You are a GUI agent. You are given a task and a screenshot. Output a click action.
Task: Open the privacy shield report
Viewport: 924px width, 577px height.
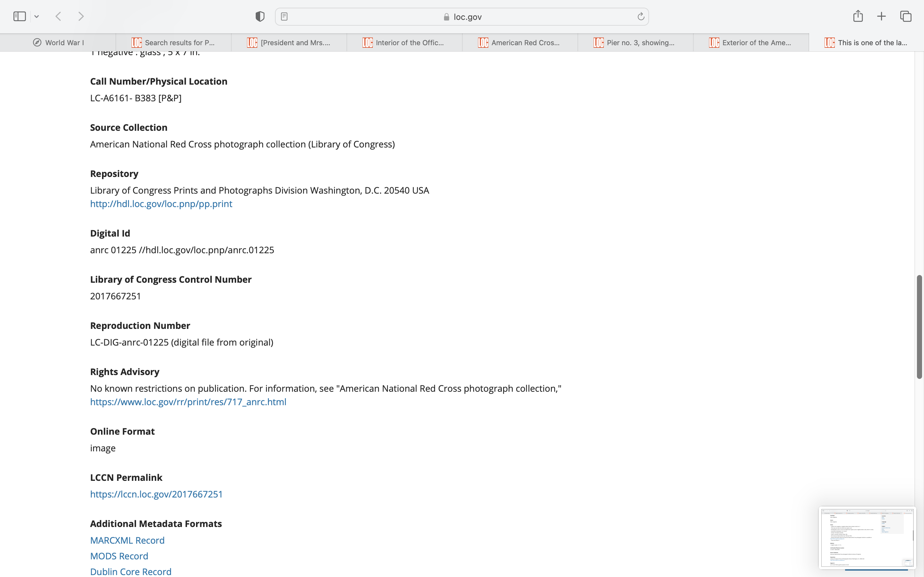[260, 16]
